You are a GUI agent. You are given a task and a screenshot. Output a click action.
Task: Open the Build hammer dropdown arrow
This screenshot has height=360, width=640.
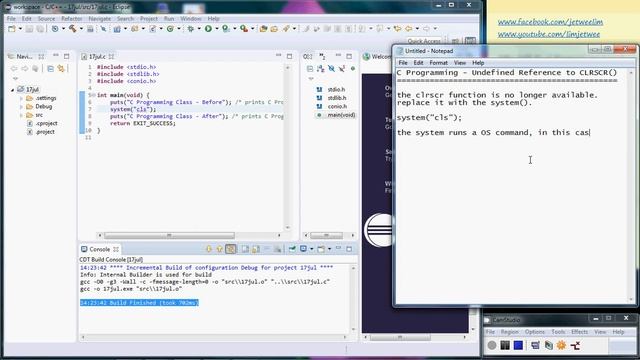point(81,29)
